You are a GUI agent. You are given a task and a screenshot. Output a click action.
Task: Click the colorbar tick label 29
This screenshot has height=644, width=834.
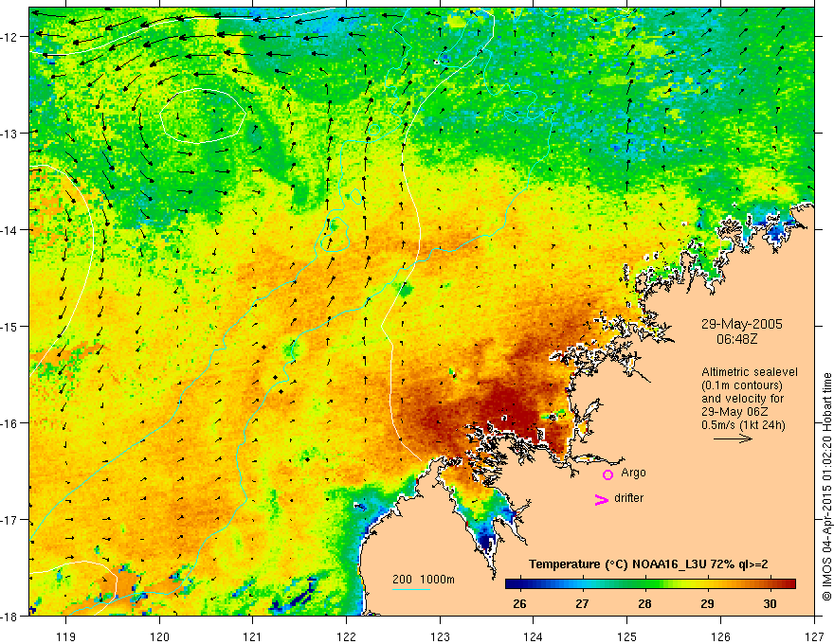pos(707,603)
